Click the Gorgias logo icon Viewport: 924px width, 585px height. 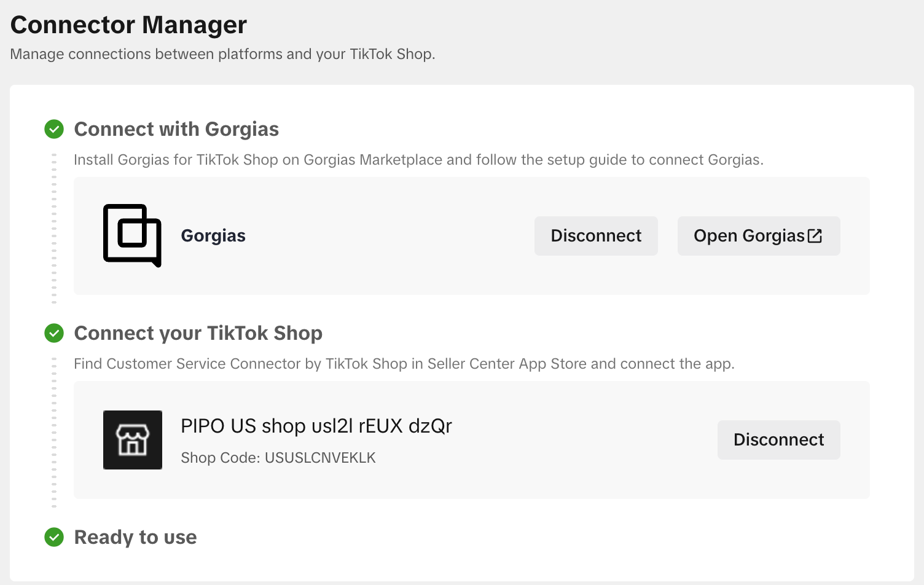(132, 235)
